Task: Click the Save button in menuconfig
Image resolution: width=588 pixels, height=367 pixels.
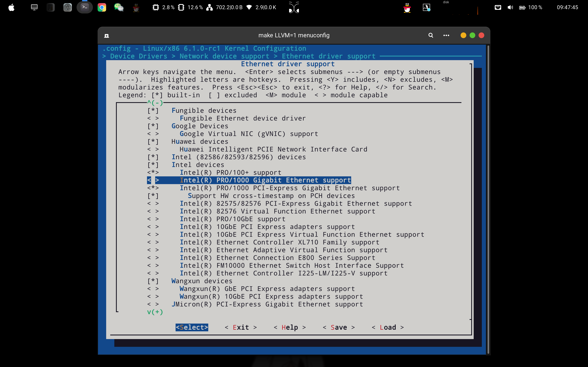Action: 339,327
